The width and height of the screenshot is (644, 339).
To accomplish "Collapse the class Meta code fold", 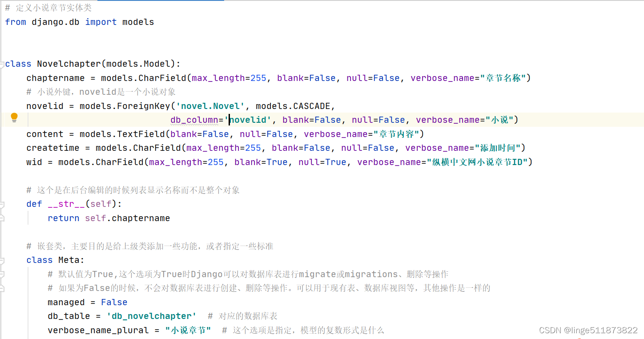I will (2, 260).
